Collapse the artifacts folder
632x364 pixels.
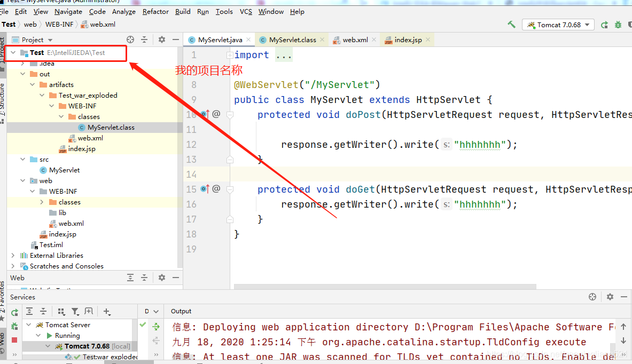(33, 84)
